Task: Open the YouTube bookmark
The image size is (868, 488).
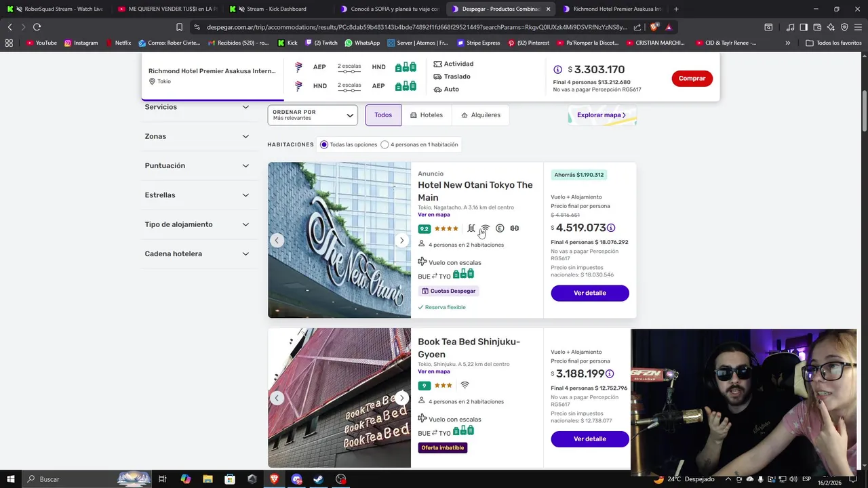Action: pos(41,43)
